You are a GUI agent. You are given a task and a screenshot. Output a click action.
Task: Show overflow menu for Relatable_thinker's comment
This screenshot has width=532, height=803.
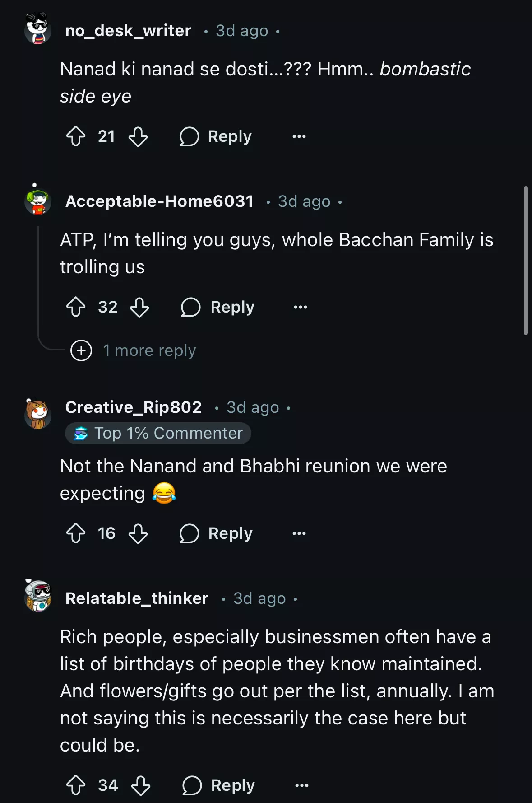coord(302,785)
